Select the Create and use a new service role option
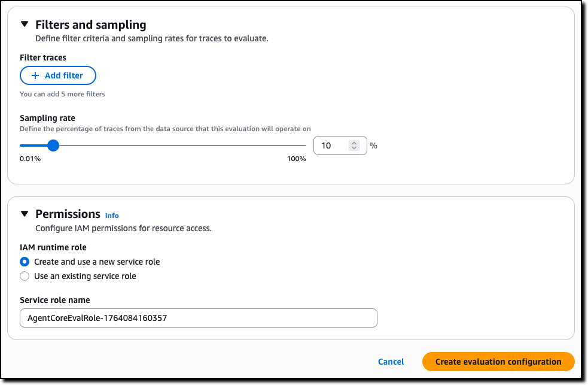The width and height of the screenshot is (588, 385). pos(25,262)
